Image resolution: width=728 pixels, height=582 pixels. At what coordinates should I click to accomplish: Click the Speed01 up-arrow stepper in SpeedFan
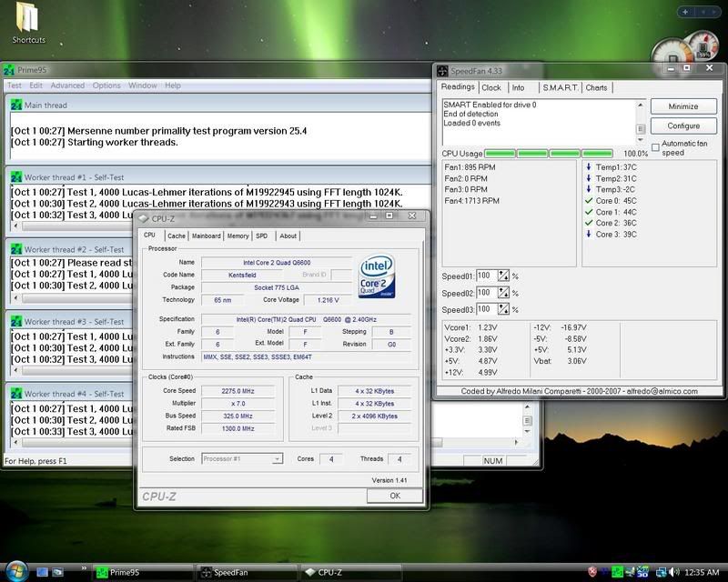click(502, 273)
